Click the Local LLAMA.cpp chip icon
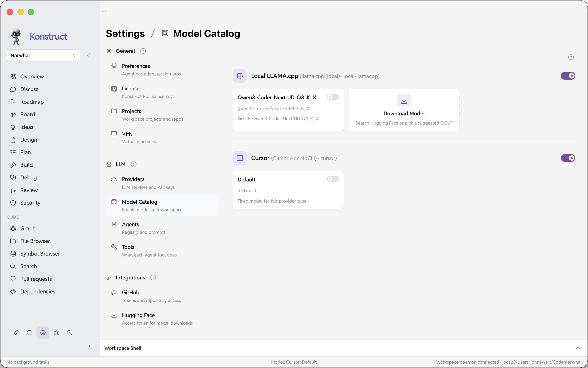Viewport: 588px width, 368px height. 240,76
